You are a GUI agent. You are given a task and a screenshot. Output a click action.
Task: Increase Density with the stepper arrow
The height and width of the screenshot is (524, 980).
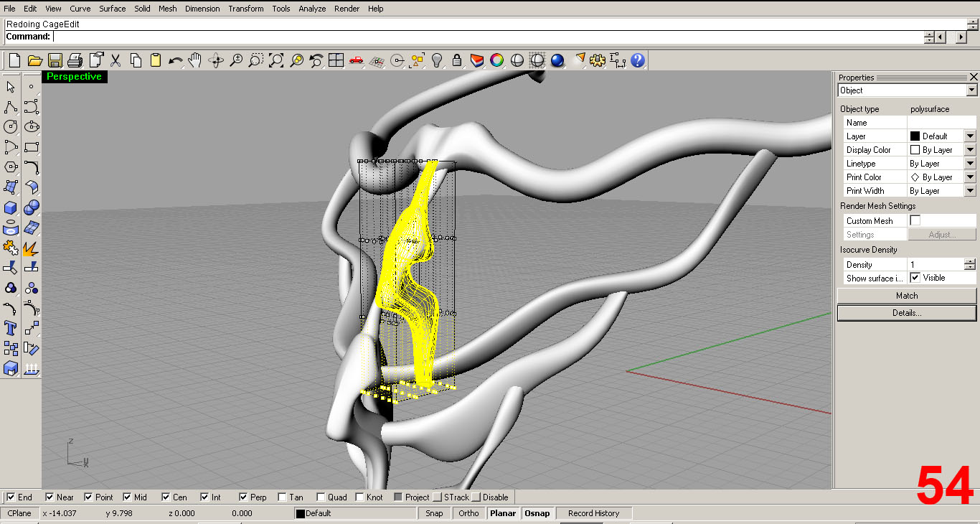970,261
